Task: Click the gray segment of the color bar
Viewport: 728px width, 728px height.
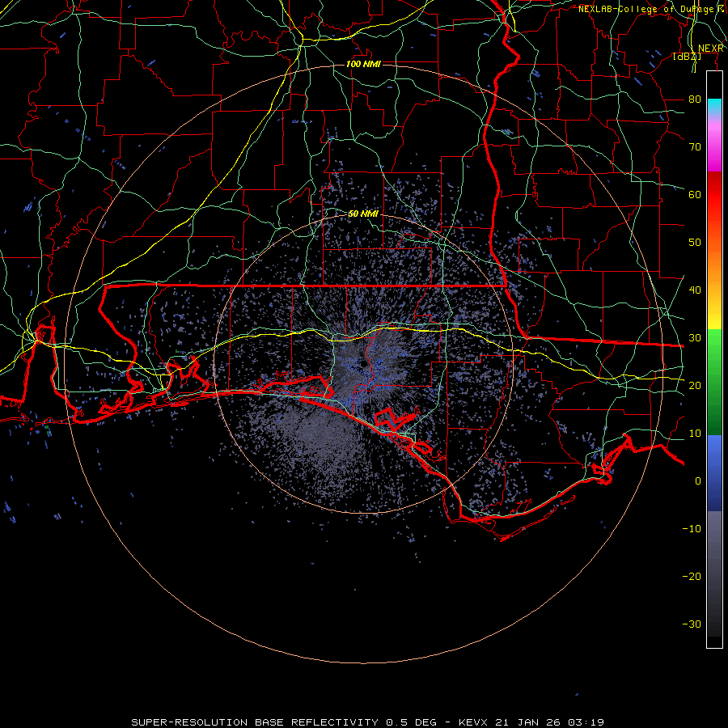Action: (x=714, y=574)
